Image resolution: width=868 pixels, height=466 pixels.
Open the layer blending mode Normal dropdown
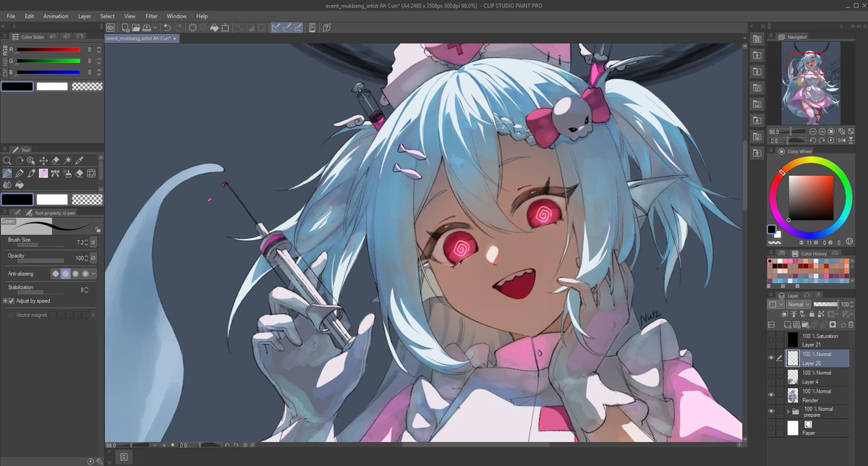click(799, 305)
